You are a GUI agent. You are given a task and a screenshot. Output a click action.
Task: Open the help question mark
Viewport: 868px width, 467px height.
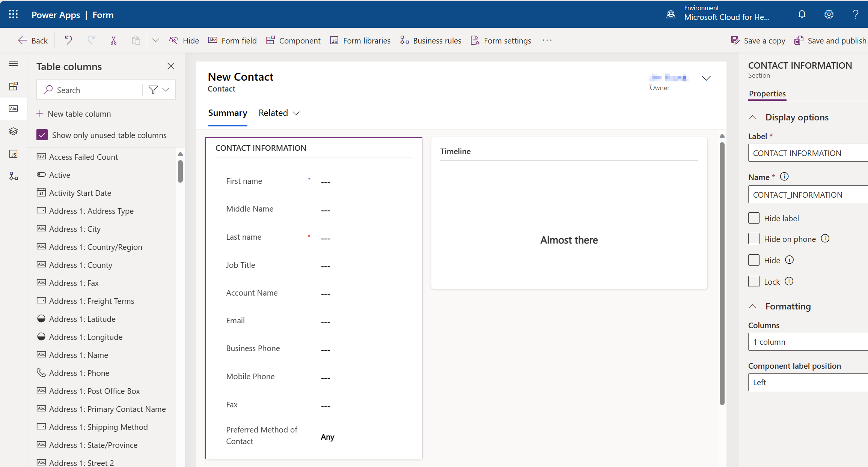pos(856,14)
